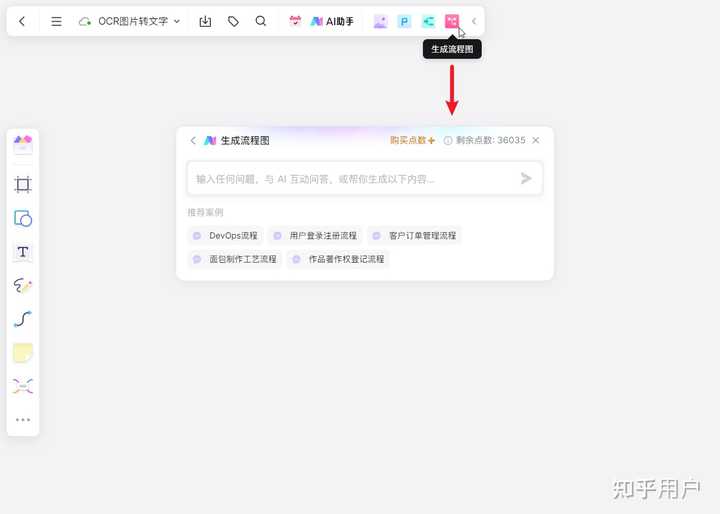This screenshot has width=720, height=514.
Task: Open more tools ellipsis
Action: 22,419
